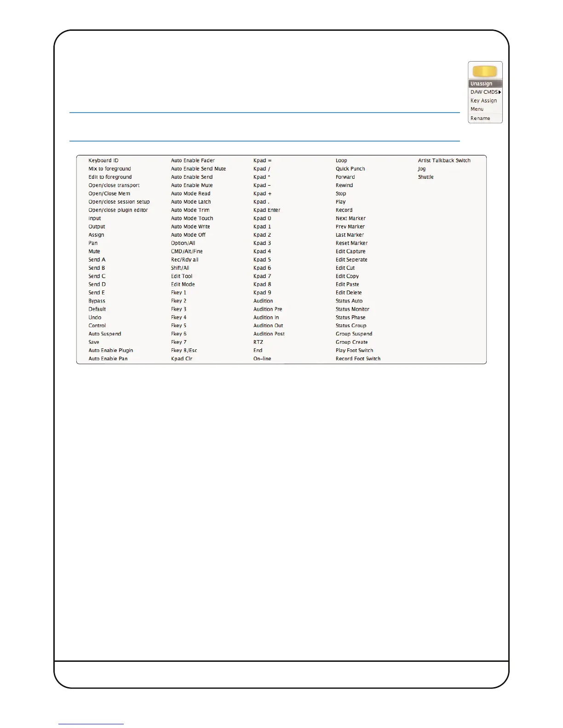The image size is (563, 728).
Task: Choose the Rewind command
Action: click(344, 185)
